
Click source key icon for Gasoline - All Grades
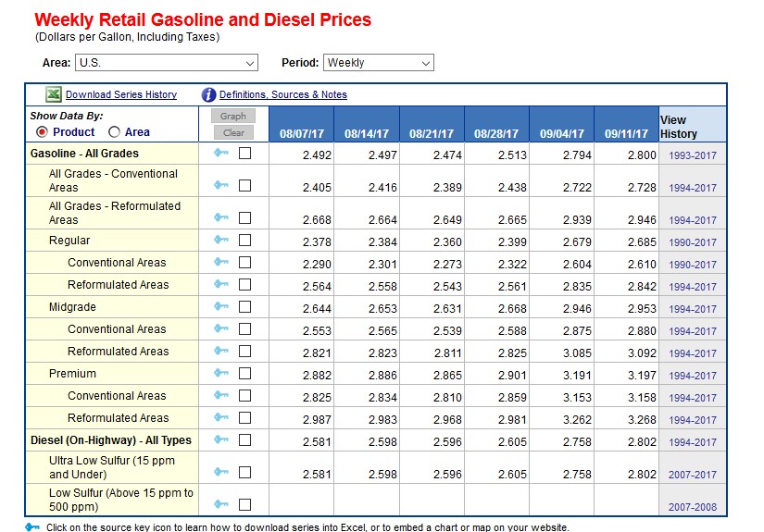[220, 154]
